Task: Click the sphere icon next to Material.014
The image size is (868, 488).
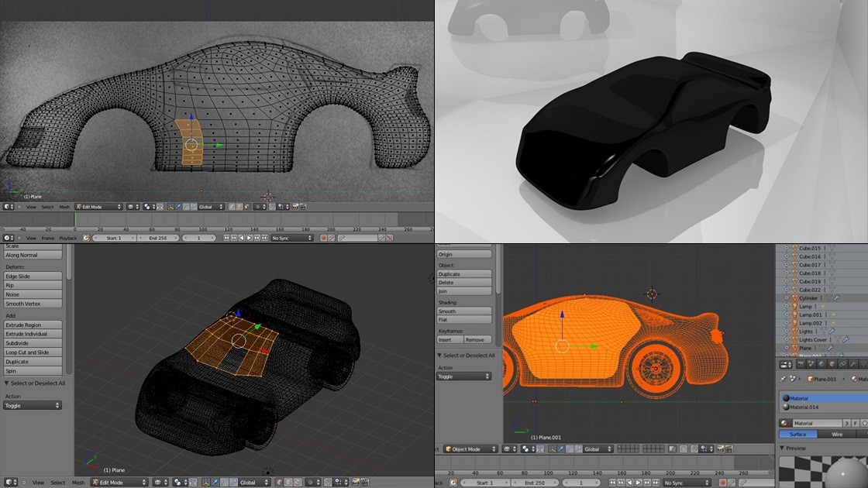Action: pyautogui.click(x=786, y=407)
